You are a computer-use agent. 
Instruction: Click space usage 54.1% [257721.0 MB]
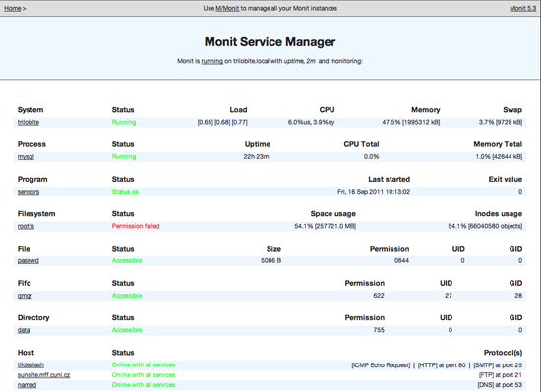[325, 226]
